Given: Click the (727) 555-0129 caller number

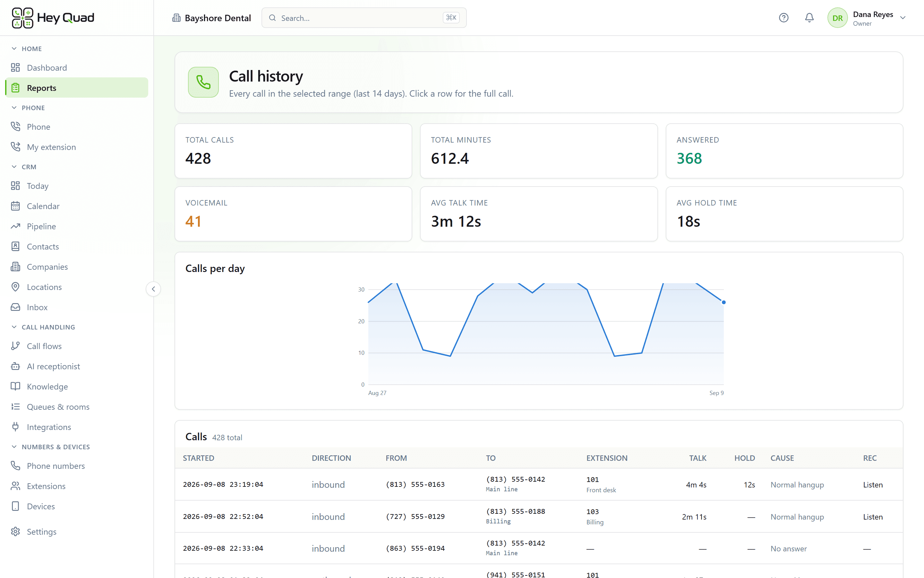Looking at the screenshot, I should point(415,516).
